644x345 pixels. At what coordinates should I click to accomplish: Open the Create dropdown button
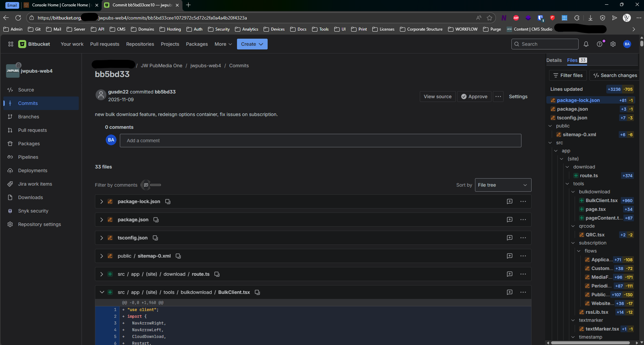tap(252, 44)
